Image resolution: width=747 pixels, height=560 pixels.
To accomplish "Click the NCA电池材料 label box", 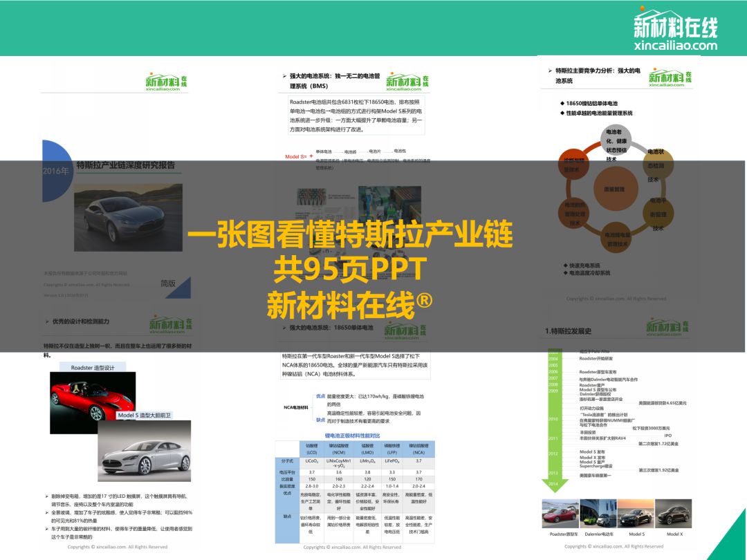I will coord(296,407).
